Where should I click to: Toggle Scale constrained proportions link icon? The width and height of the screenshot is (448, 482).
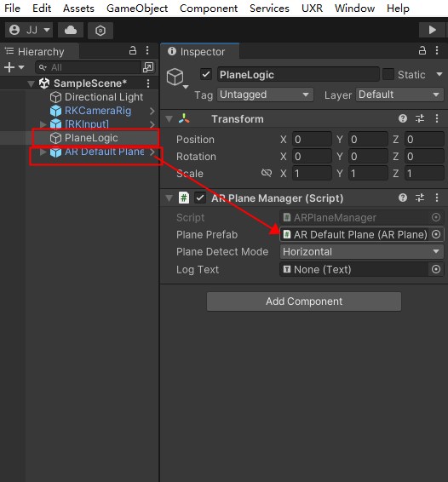[267, 173]
